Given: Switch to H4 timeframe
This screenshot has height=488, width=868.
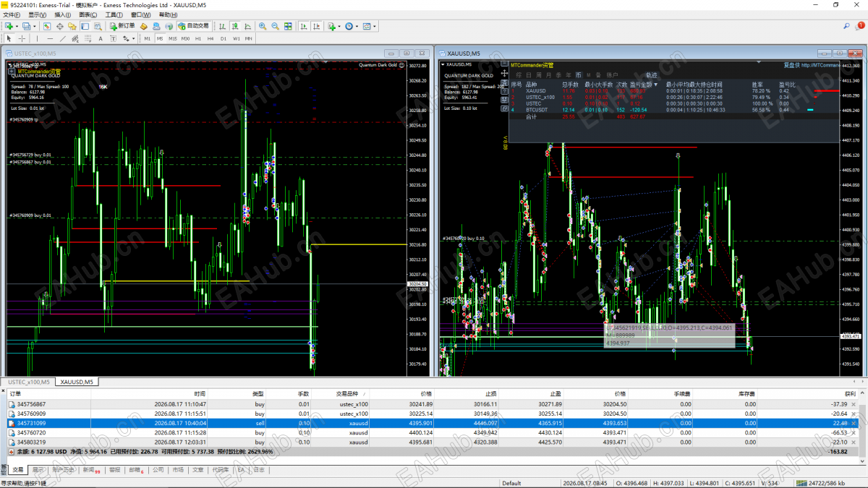Looking at the screenshot, I should (210, 38).
